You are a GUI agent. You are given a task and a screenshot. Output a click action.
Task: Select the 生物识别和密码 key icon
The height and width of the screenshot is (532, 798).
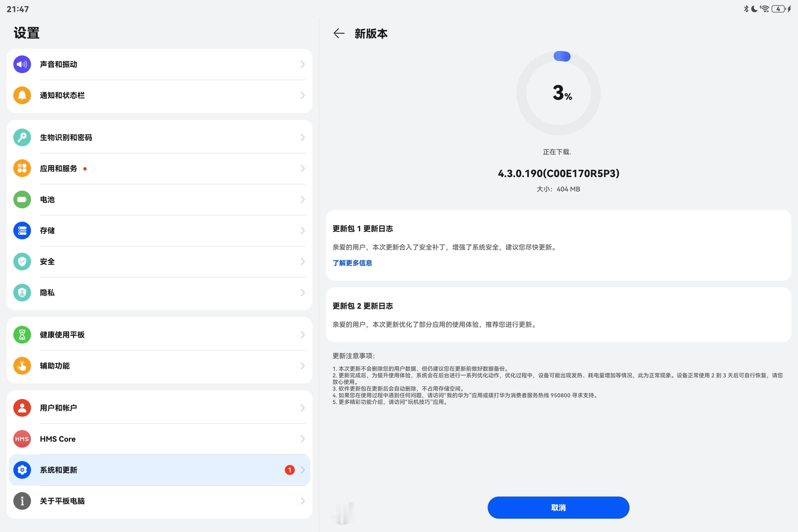(x=22, y=137)
